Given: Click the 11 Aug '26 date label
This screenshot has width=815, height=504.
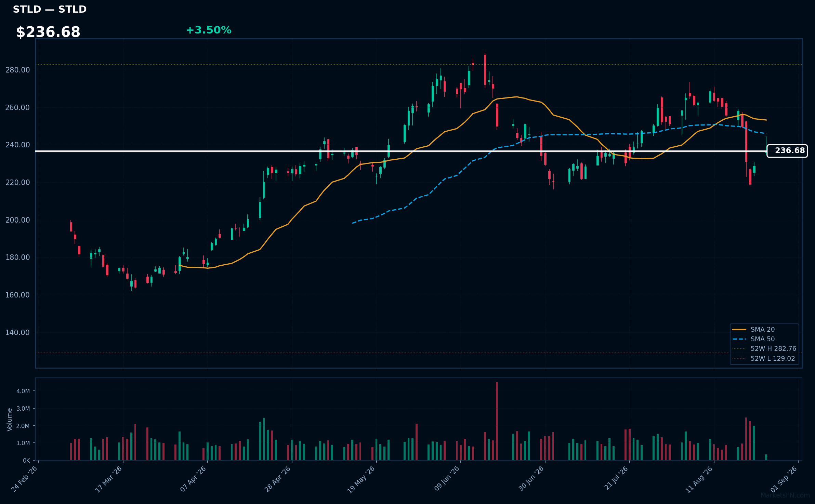Looking at the screenshot, I should [x=699, y=480].
